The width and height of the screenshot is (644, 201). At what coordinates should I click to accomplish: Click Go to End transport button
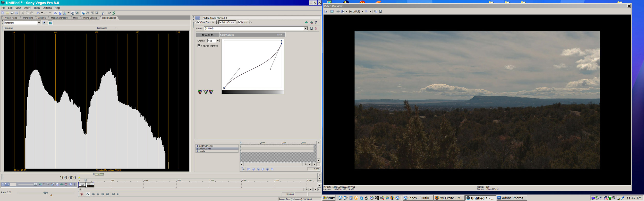(x=118, y=194)
